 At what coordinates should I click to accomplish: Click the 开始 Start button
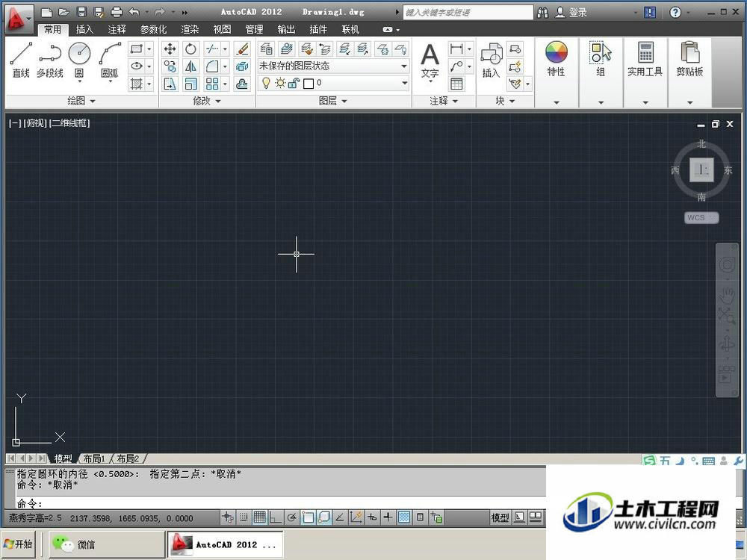coord(18,544)
